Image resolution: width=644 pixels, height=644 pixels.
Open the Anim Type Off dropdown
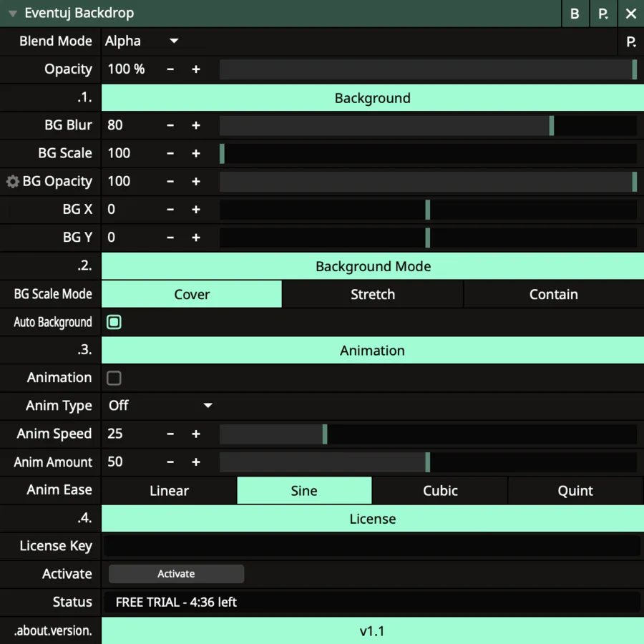click(160, 406)
